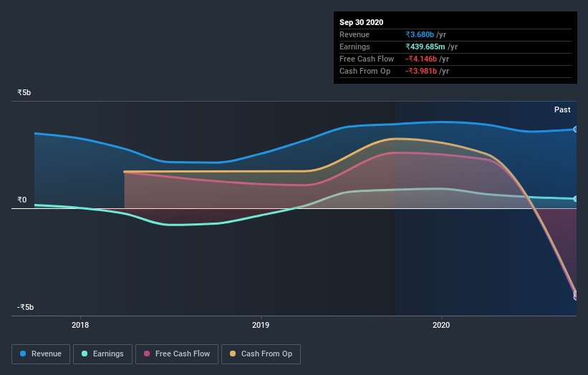Select the 2019 axis label
The height and width of the screenshot is (375, 588).
pyautogui.click(x=261, y=325)
